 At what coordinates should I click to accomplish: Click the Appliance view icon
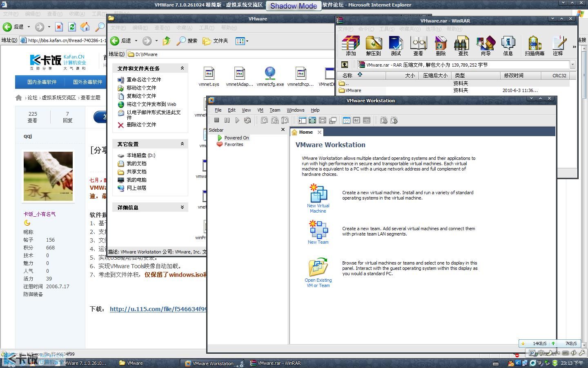coord(356,120)
